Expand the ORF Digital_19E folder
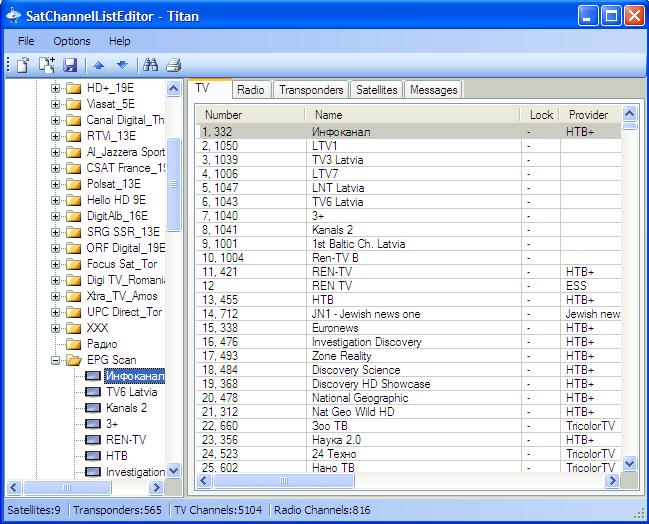Image resolution: width=649 pixels, height=524 pixels. [55, 248]
